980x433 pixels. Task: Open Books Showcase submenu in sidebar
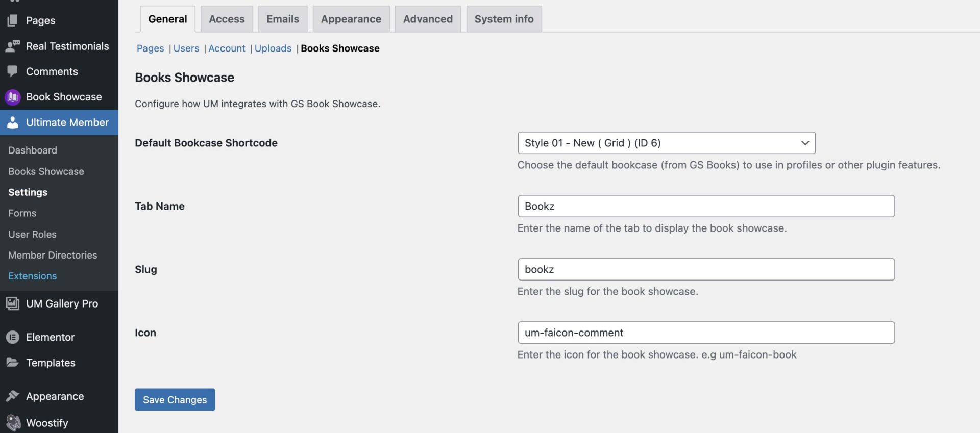[x=46, y=171]
